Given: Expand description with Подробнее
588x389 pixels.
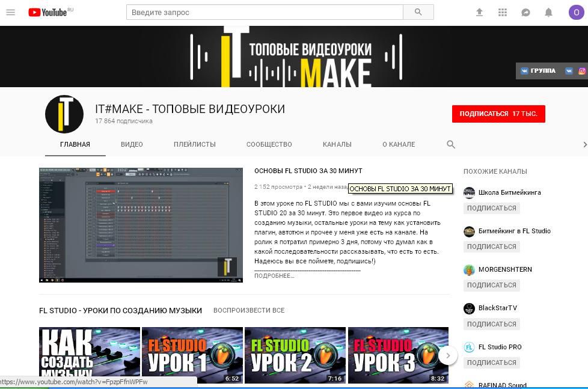Looking at the screenshot, I should click(274, 276).
